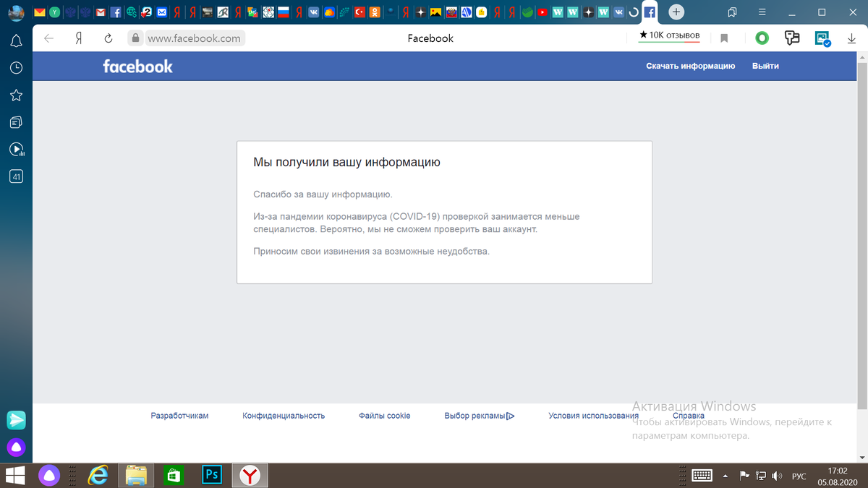Open favorites star icon in the sidebar
Image resolution: width=868 pixels, height=488 pixels.
(16, 95)
